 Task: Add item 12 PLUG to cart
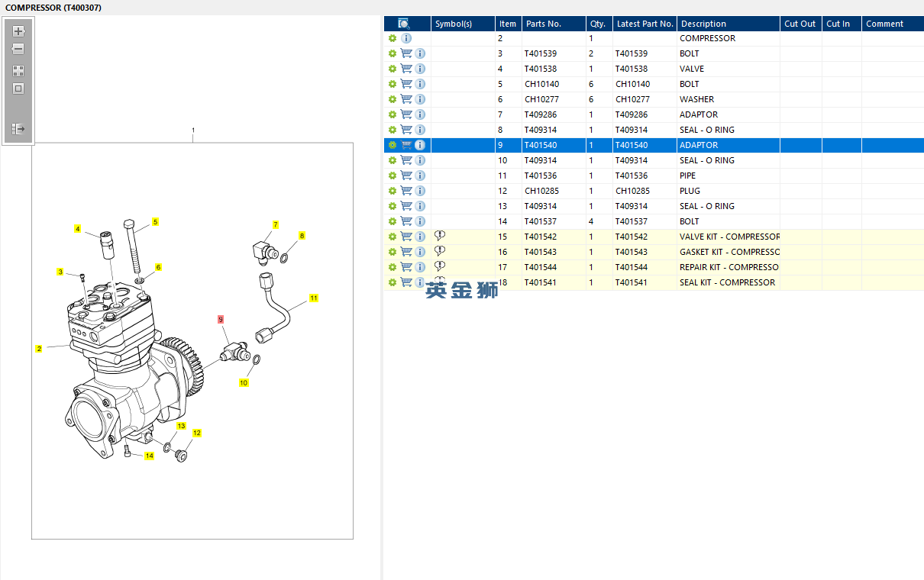(x=406, y=191)
